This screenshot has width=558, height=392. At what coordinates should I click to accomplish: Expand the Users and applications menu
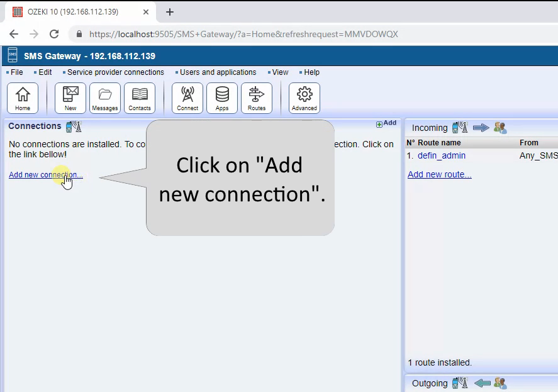coord(218,72)
